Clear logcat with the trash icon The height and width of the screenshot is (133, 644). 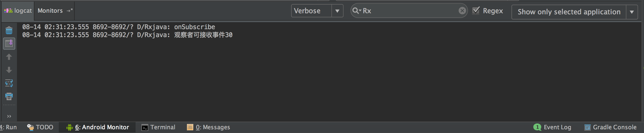(9, 30)
